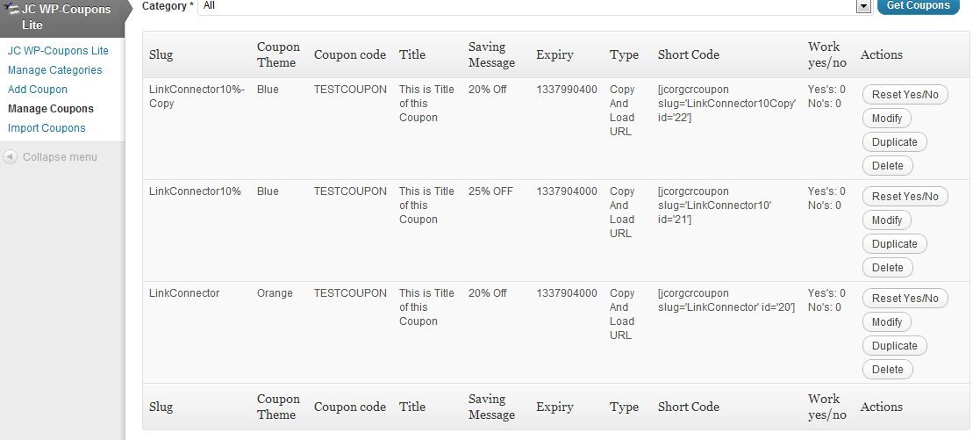
Task: Select Manage Coupons menu item
Action: tap(50, 109)
